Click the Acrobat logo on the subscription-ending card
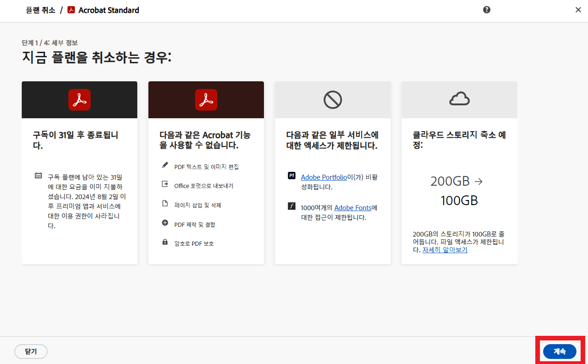This screenshot has width=588, height=364. 80,100
